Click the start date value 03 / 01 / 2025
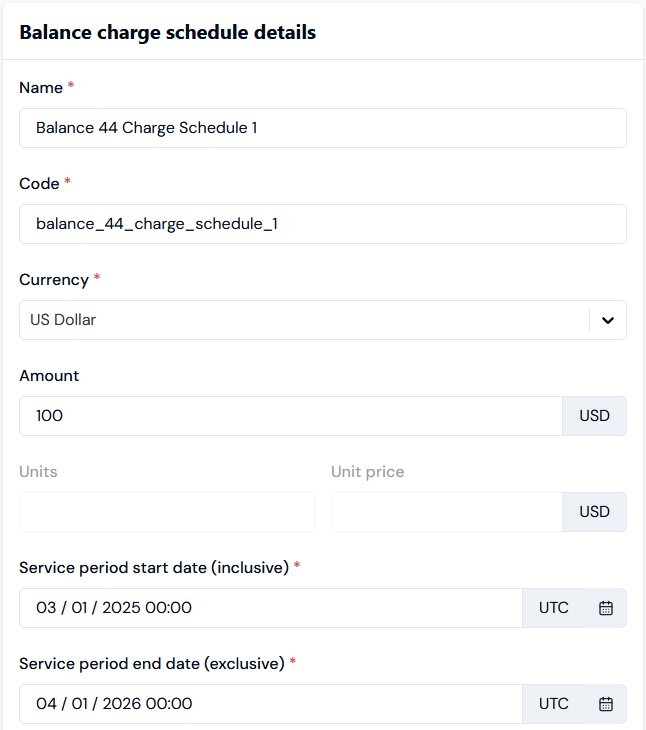Screen dimensions: 646x730 [114, 608]
